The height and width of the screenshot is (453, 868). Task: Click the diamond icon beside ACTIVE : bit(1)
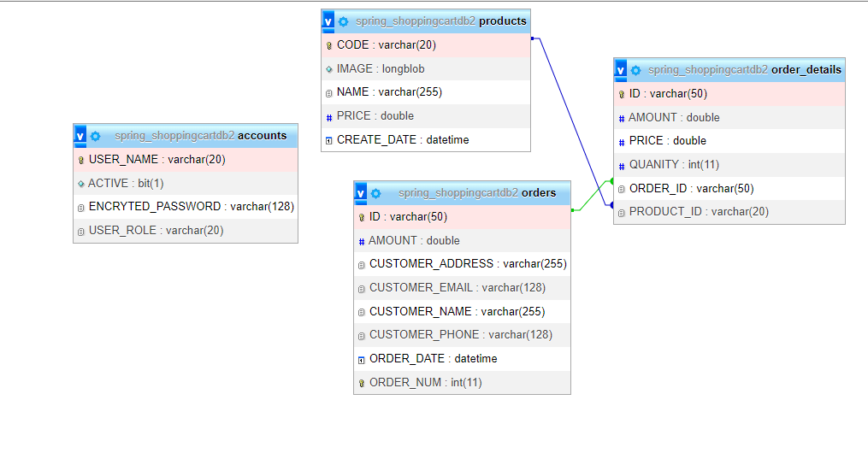coord(81,184)
